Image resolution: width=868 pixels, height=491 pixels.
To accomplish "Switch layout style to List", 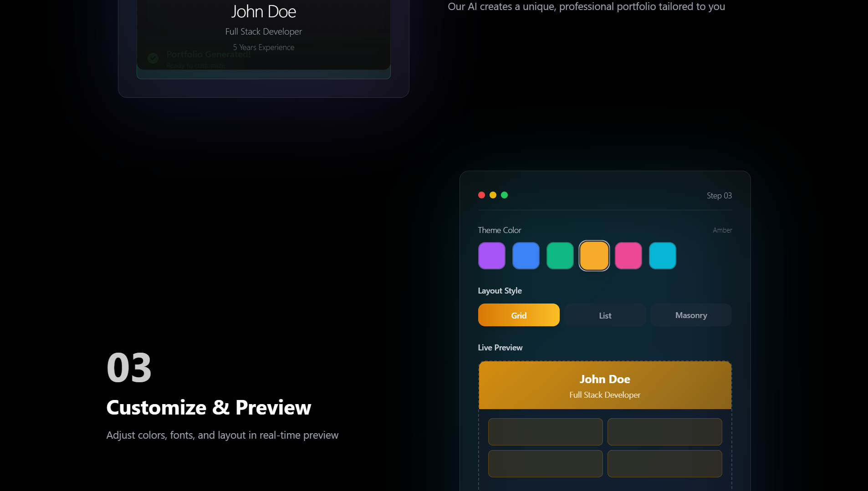I will click(604, 315).
